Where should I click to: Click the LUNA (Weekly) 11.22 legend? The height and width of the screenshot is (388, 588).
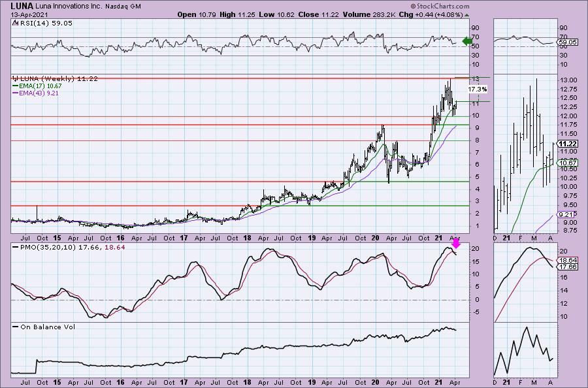59,78
